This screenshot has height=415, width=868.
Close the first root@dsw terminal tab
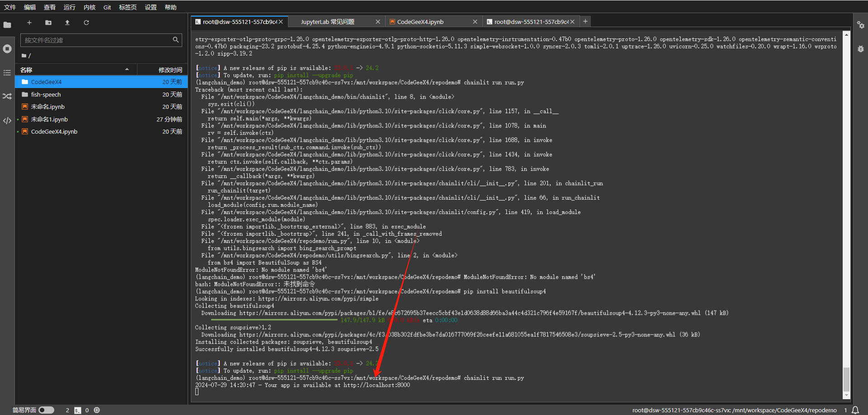(x=281, y=22)
